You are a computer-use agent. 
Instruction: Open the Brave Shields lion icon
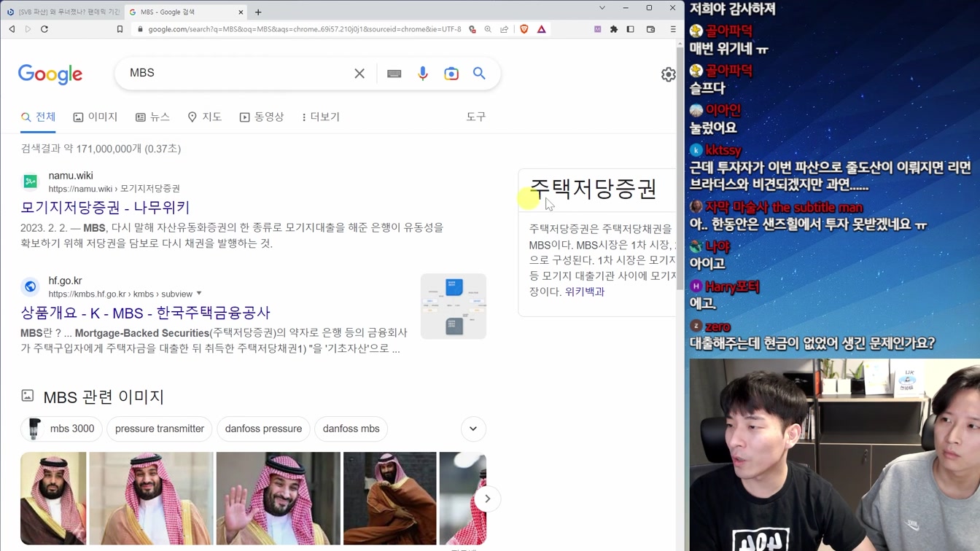pyautogui.click(x=524, y=29)
